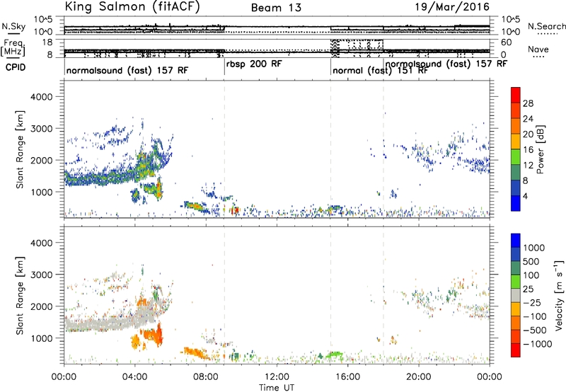Viewport: 566px width, 392px height.
Task: Click the 'Nave' legend label
Action: pyautogui.click(x=538, y=49)
